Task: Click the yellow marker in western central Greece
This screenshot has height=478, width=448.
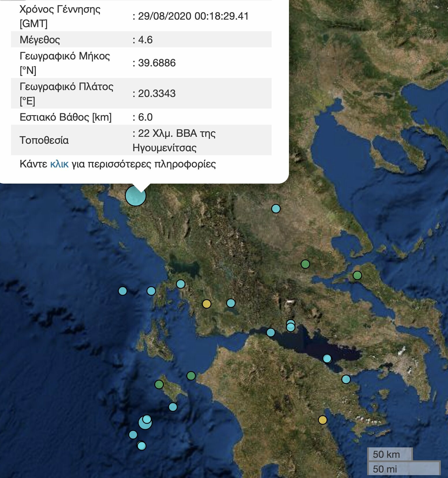Action: click(x=207, y=304)
